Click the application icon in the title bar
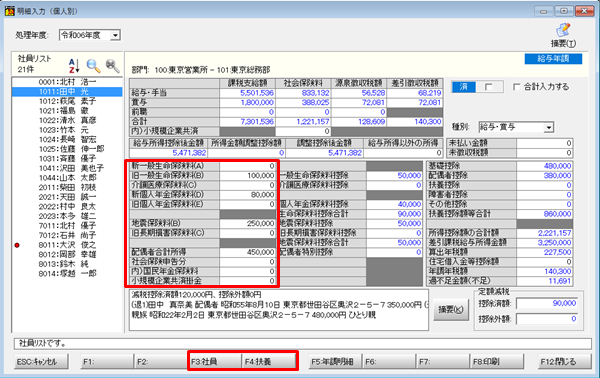This screenshot has width=600, height=378. (10, 11)
